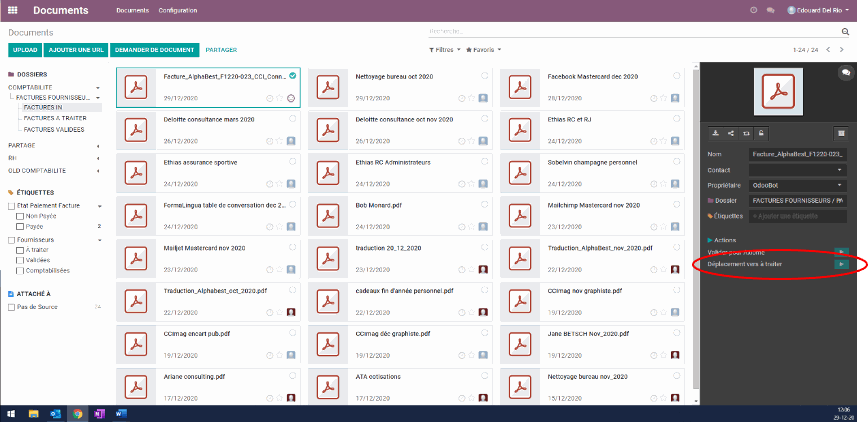Run the first Valider action play button
868x422 pixels.
(x=841, y=252)
